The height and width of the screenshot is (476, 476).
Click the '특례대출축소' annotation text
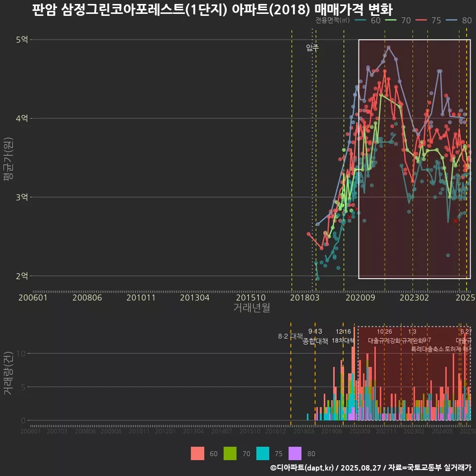(427, 349)
